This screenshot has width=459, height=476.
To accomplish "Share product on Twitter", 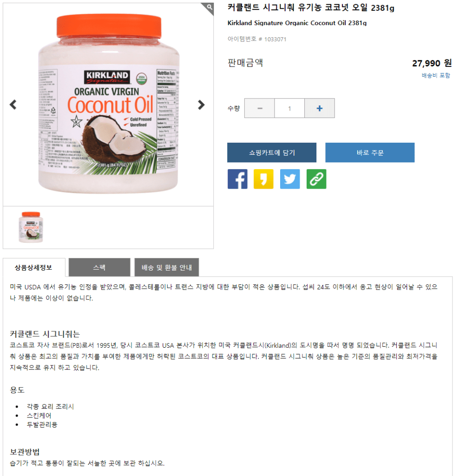I will click(x=290, y=179).
